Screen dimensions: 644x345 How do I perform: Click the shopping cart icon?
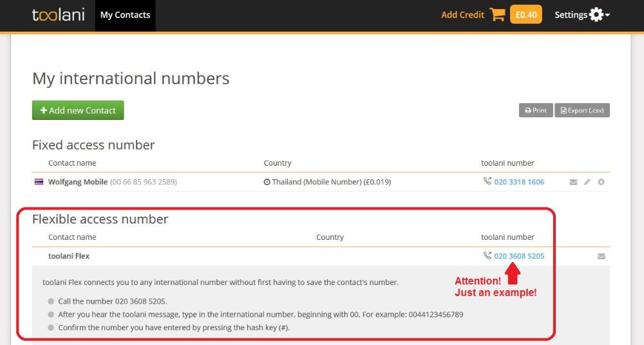click(x=497, y=14)
